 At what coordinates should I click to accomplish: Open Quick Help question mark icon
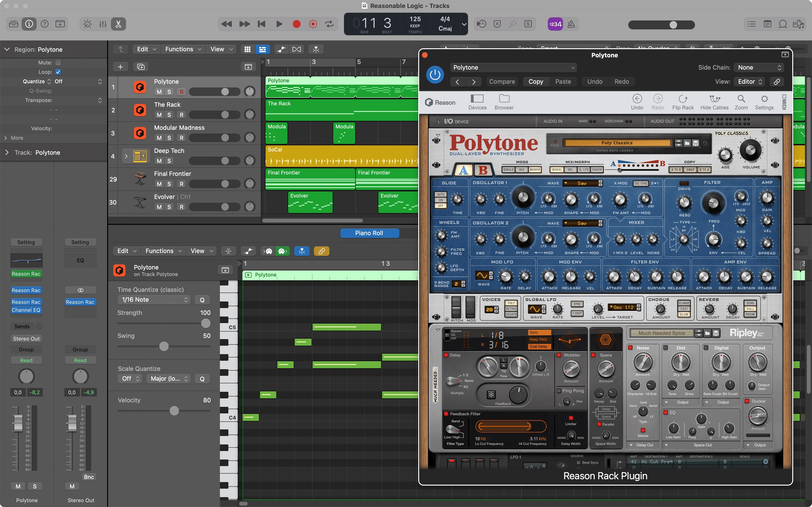(x=45, y=24)
